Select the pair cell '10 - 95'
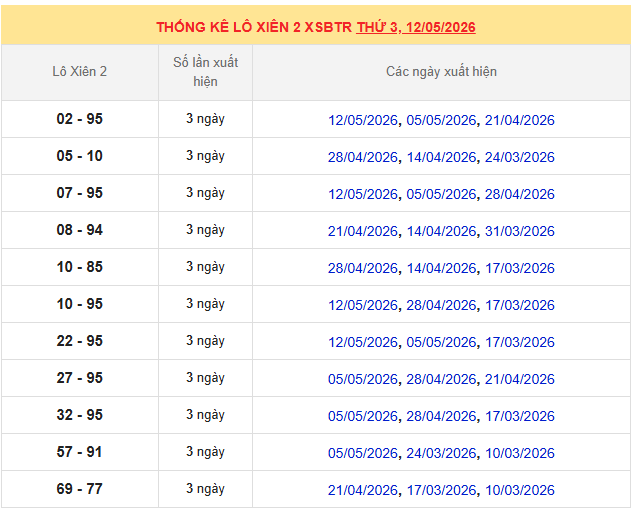Image resolution: width=640 pixels, height=513 pixels. coord(80,304)
